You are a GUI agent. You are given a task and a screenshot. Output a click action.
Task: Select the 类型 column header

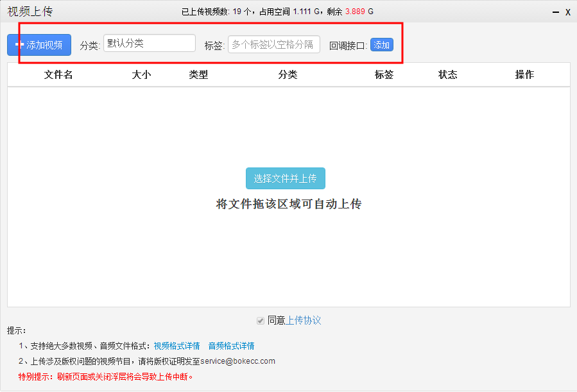pos(198,74)
